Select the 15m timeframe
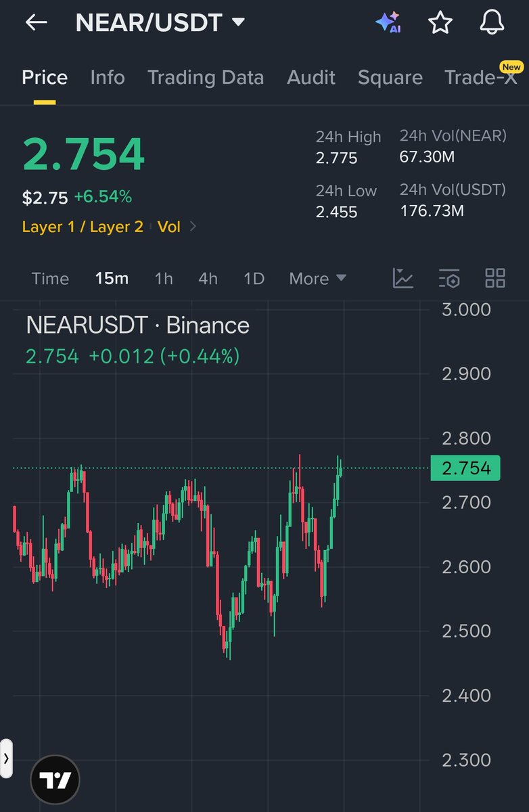The width and height of the screenshot is (529, 812). (x=112, y=279)
